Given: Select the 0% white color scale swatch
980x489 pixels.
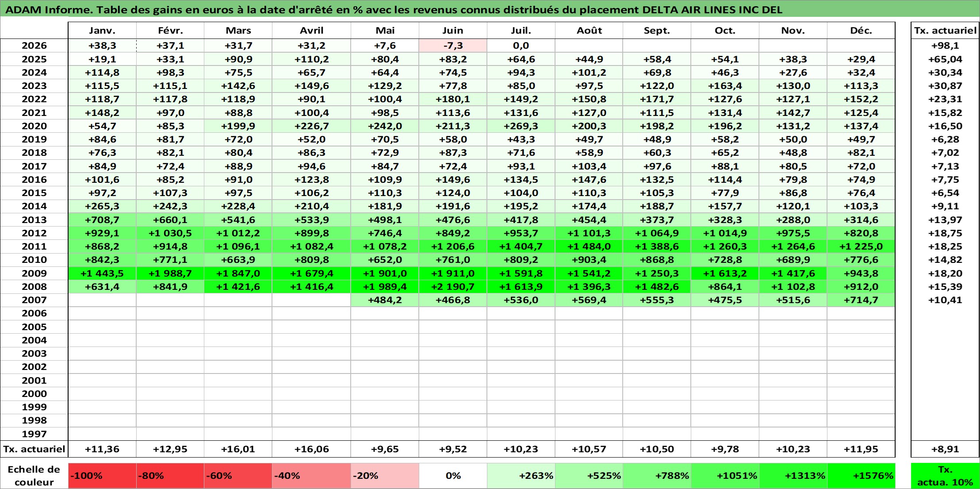Looking at the screenshot, I should point(453,476).
